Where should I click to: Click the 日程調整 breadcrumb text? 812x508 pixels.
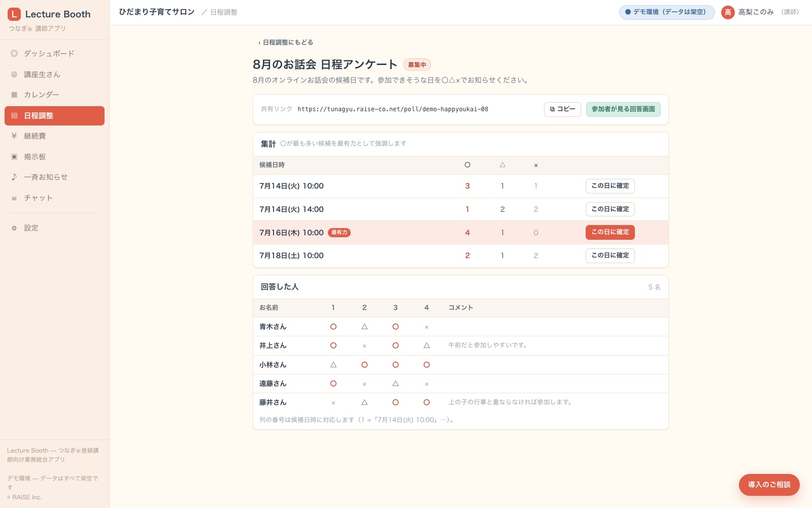click(224, 12)
